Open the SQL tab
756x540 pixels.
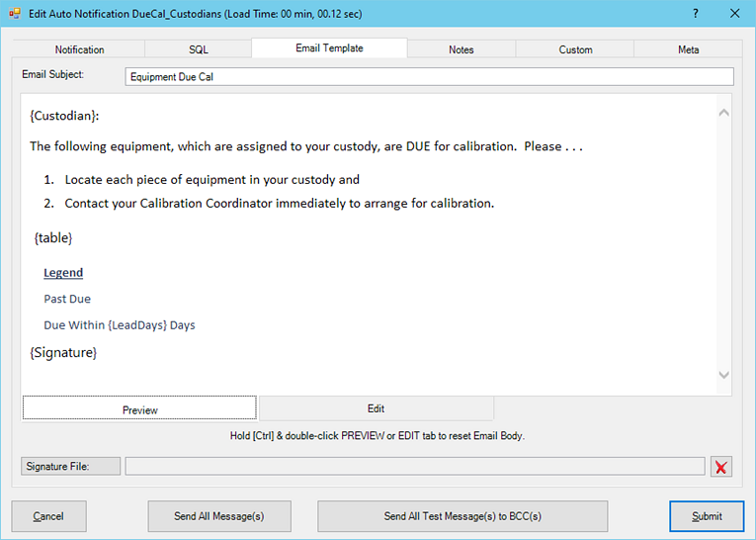tap(199, 49)
